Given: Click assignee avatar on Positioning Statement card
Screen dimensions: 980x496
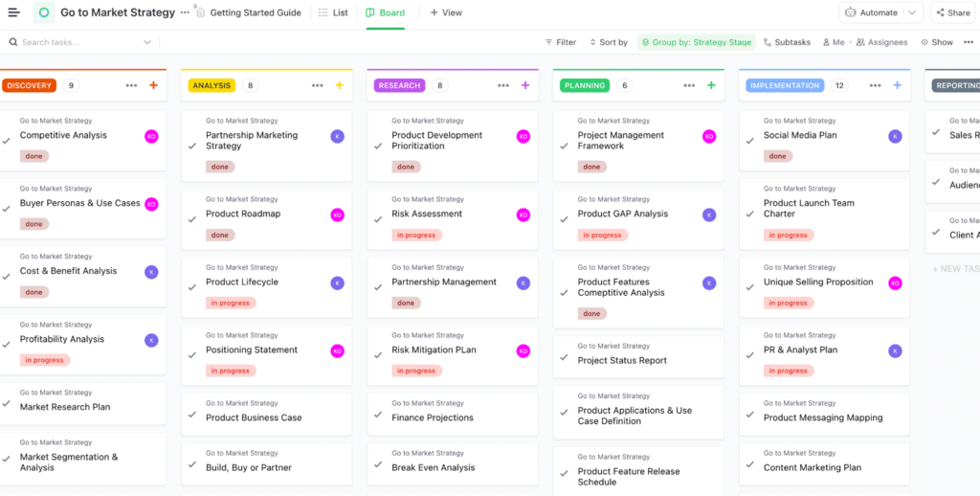Looking at the screenshot, I should (338, 350).
